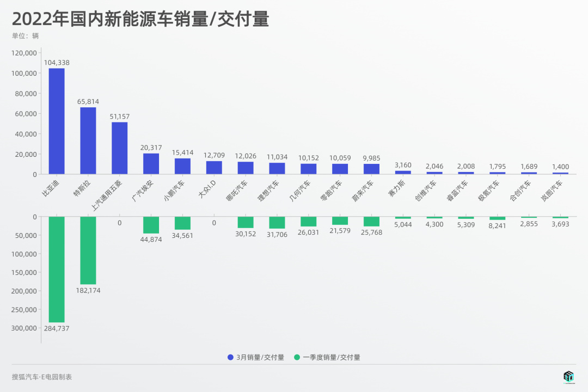Click the axis label 赛力斯

(x=397, y=188)
